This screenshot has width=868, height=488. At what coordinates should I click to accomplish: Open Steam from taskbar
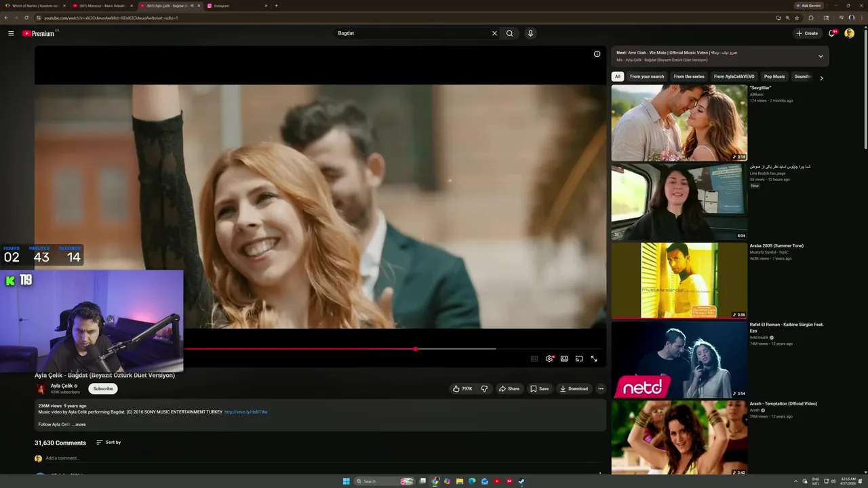521,481
